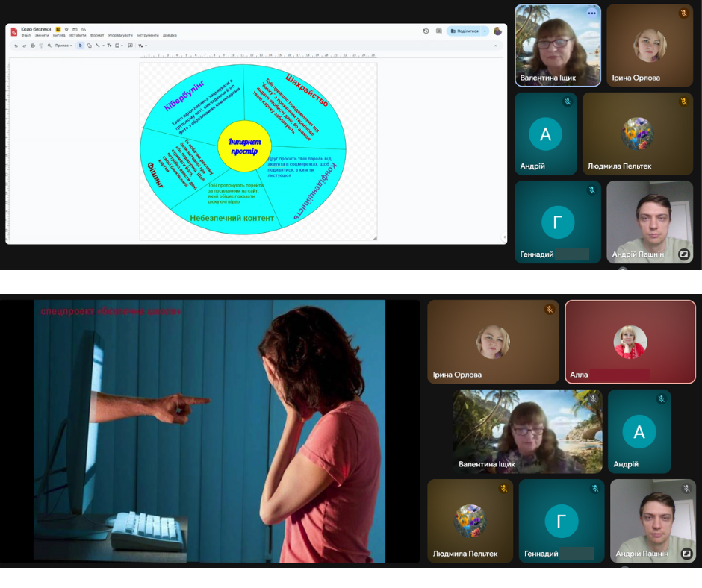The height and width of the screenshot is (588, 702).
Task: Click three-dots options on Валентина Іщик tile
Action: point(592,13)
